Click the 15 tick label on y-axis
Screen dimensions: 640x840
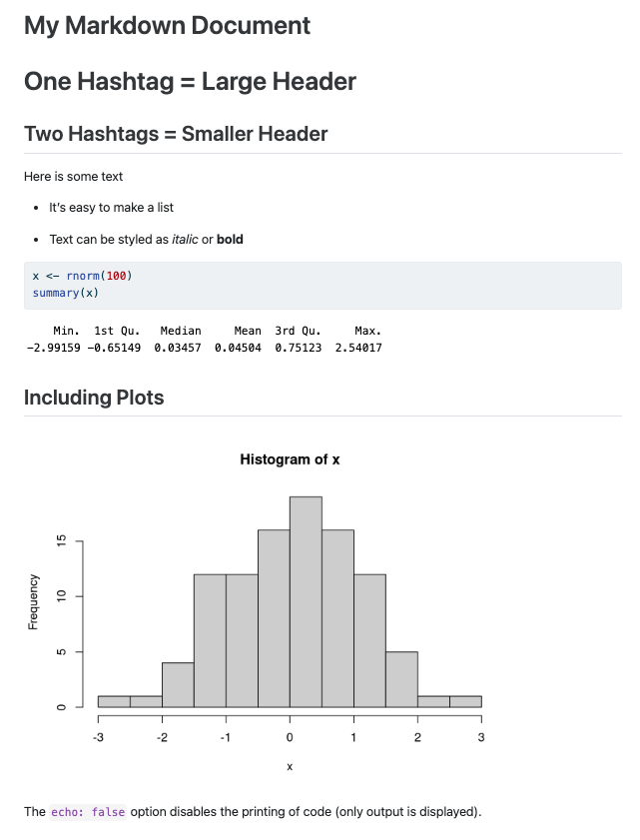click(62, 540)
